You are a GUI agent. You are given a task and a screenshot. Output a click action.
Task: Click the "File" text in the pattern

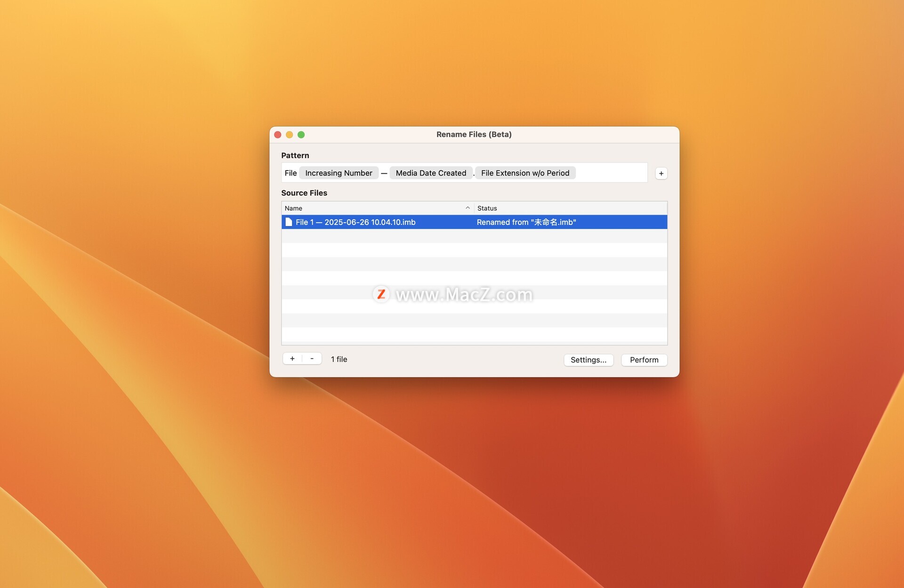(291, 173)
